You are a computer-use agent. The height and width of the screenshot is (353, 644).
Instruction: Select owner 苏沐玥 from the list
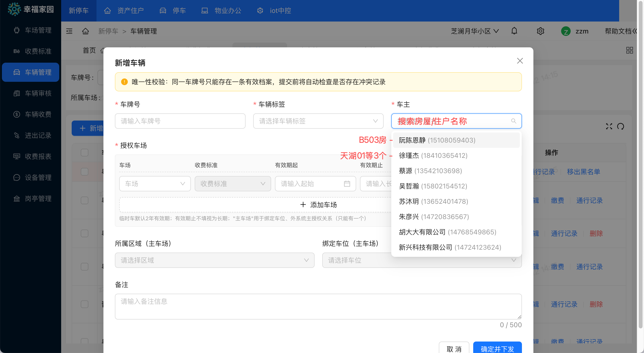pyautogui.click(x=456, y=201)
